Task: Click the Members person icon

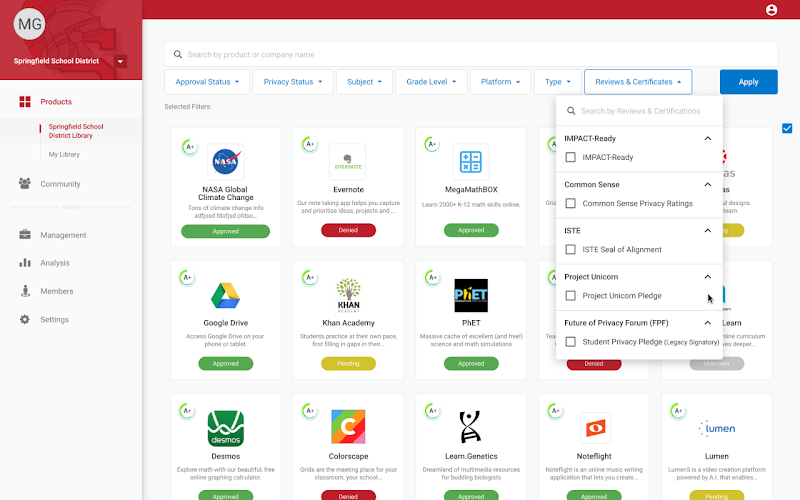Action: point(24,291)
